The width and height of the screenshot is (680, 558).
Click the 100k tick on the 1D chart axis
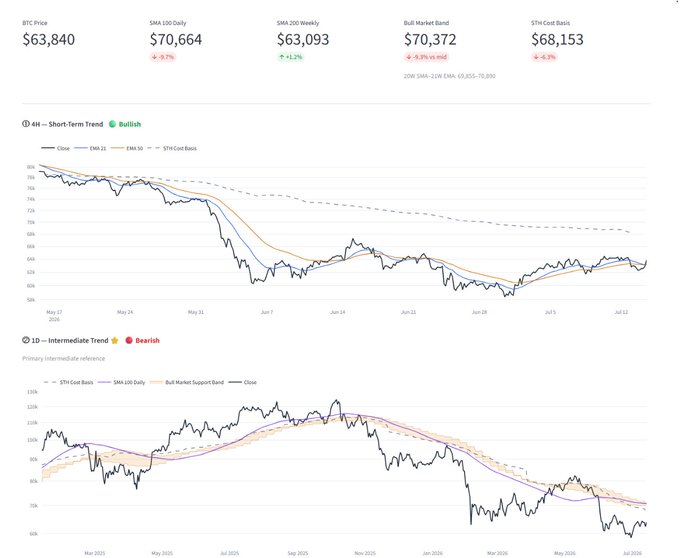33,440
